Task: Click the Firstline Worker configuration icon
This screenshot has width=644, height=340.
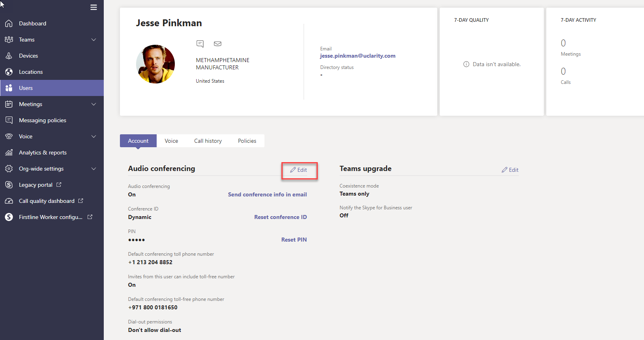Action: pos(9,217)
